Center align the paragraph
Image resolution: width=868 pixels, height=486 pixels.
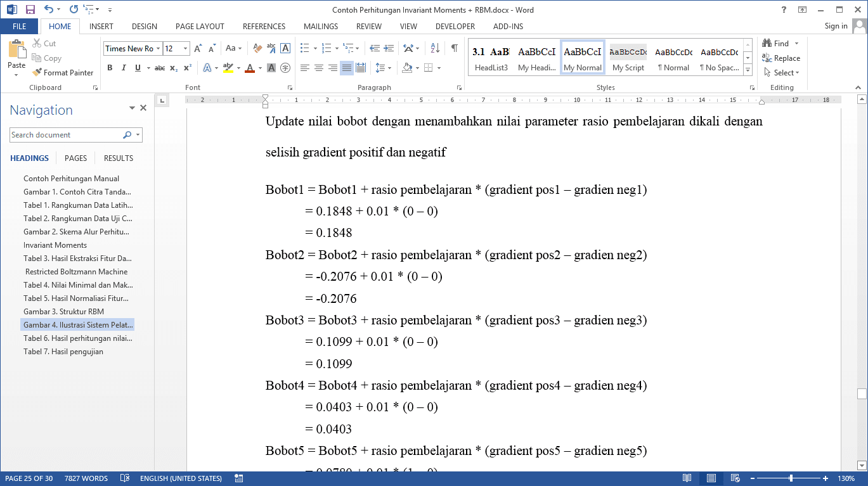point(319,68)
